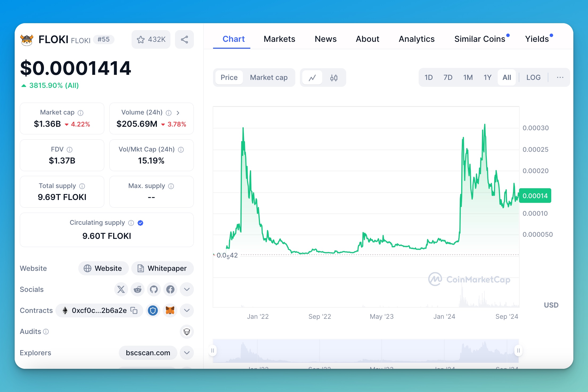This screenshot has width=588, height=392.
Task: Toggle LOG scale on chart
Action: point(533,77)
